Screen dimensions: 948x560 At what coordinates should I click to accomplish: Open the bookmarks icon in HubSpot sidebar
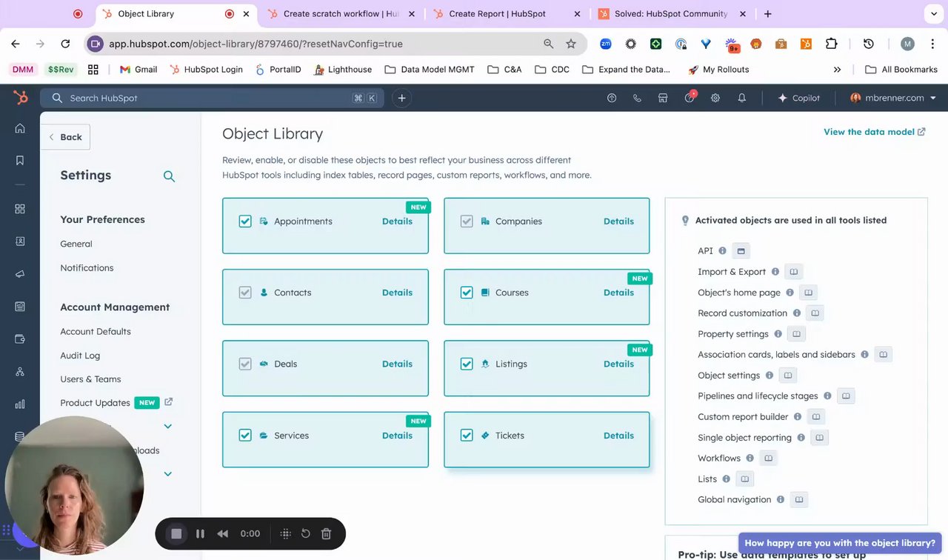[20, 161]
